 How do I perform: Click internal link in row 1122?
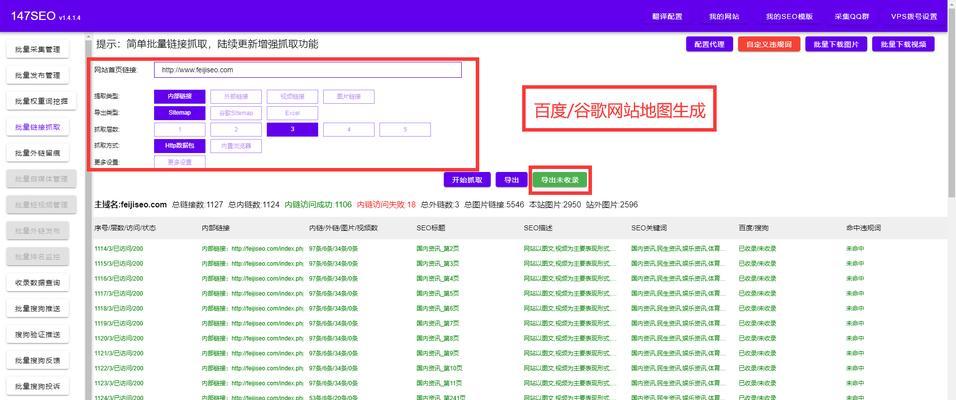click(252, 368)
